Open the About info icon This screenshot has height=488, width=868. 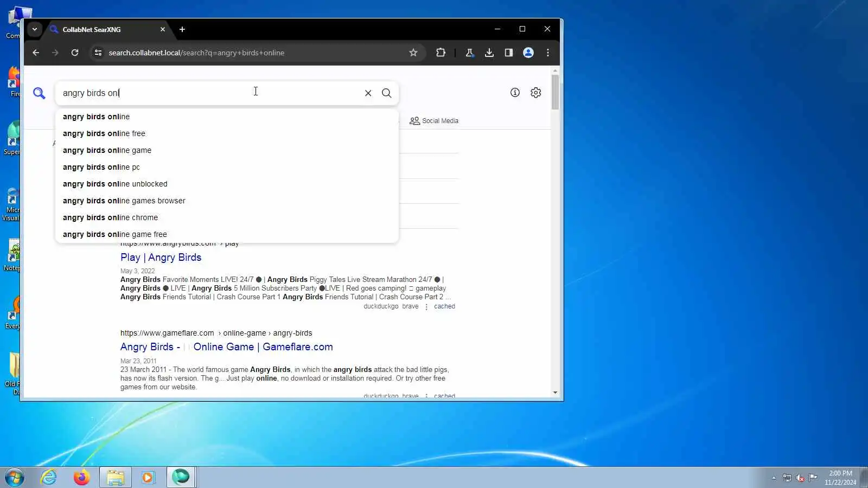[515, 93]
